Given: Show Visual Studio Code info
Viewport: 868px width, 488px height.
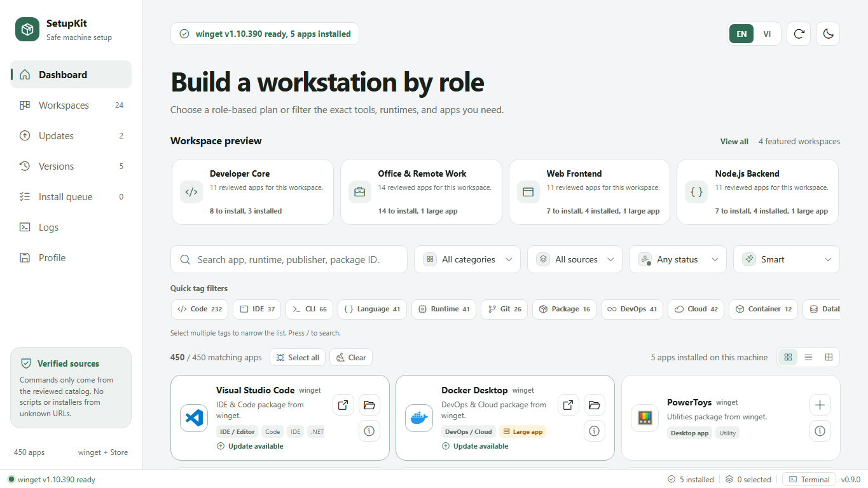Looking at the screenshot, I should point(369,431).
